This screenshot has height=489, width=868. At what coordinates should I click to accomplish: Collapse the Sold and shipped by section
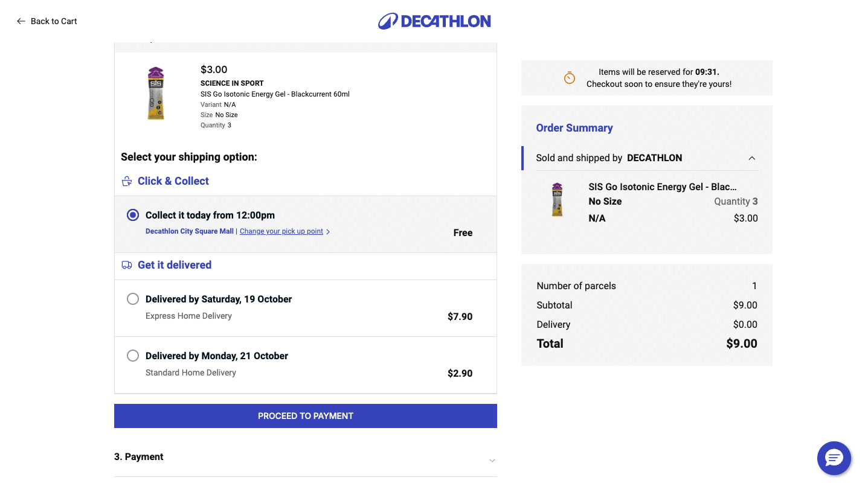click(752, 158)
